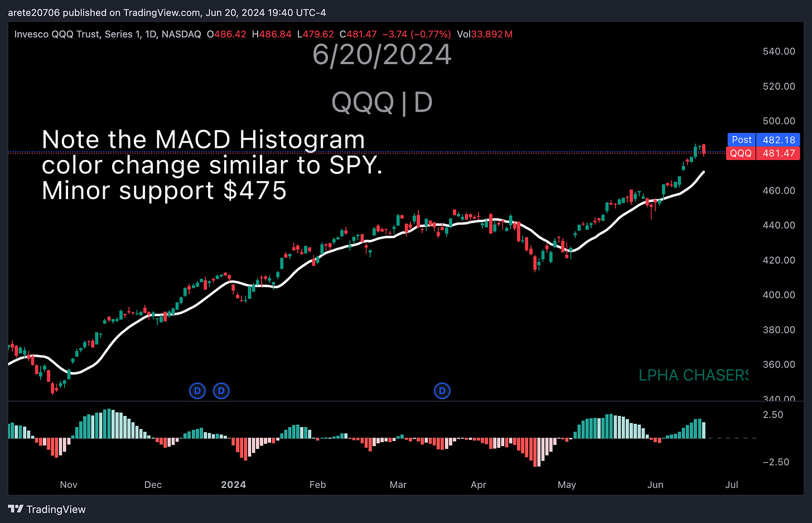Click the 460.00 price axis label
The width and height of the screenshot is (812, 523).
pyautogui.click(x=779, y=191)
